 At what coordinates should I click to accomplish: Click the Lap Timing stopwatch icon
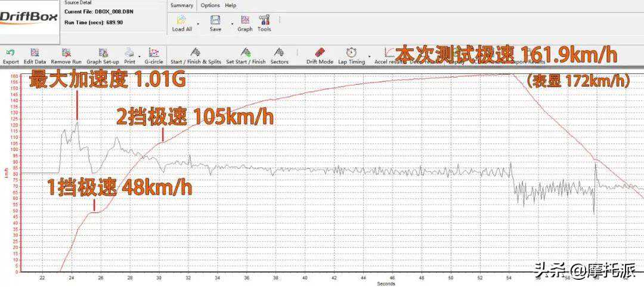(x=351, y=53)
